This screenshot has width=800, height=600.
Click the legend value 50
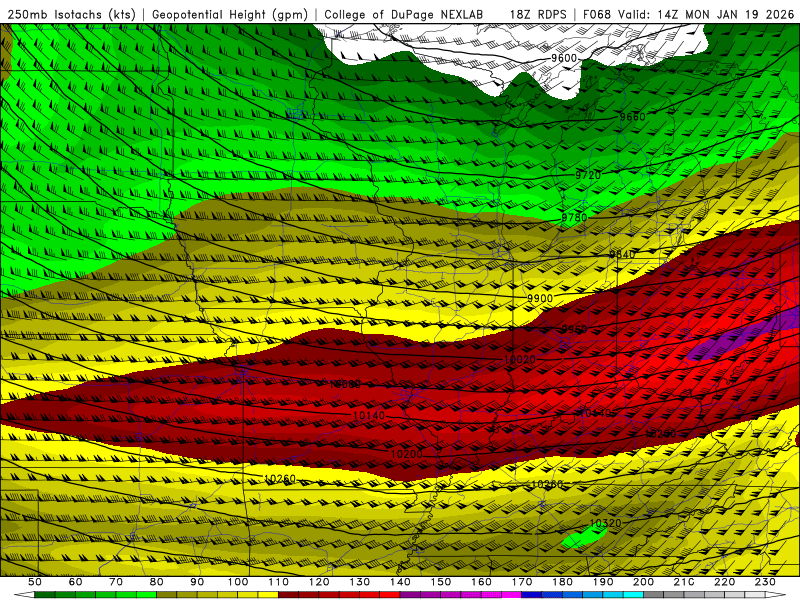click(x=35, y=582)
